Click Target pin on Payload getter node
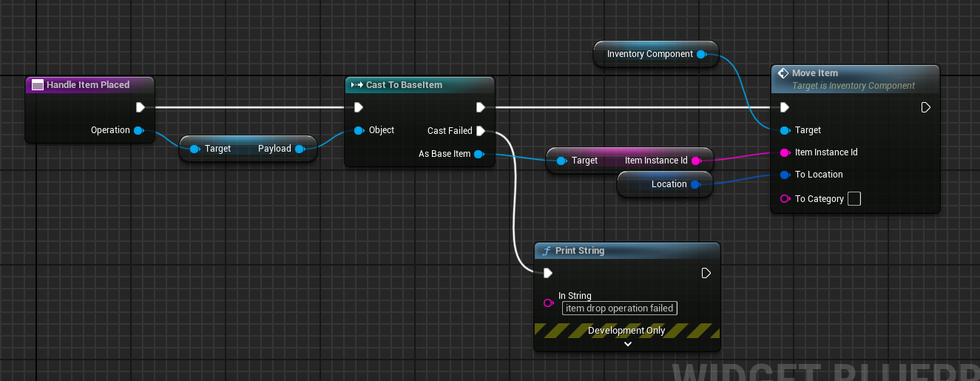The height and width of the screenshot is (381, 980). (x=194, y=149)
